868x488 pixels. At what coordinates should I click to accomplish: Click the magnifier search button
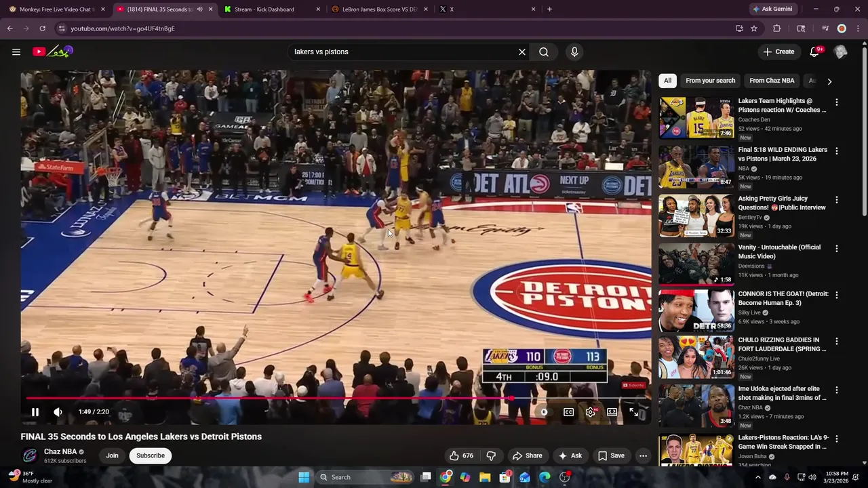coord(544,52)
